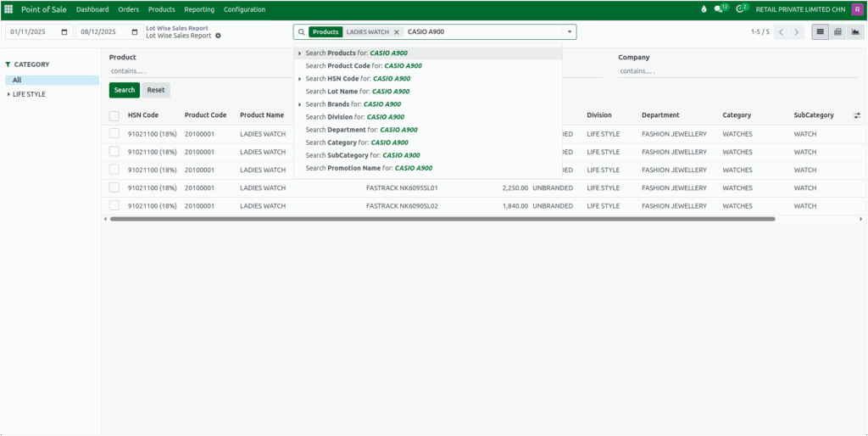The height and width of the screenshot is (436, 868).
Task: Click into the CASIO A900 search input
Action: pos(483,32)
